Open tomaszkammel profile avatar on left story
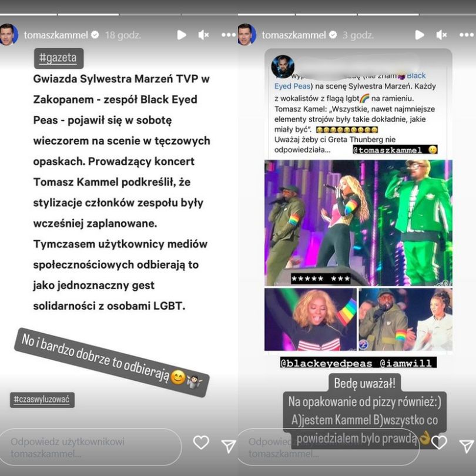 tap(8, 35)
